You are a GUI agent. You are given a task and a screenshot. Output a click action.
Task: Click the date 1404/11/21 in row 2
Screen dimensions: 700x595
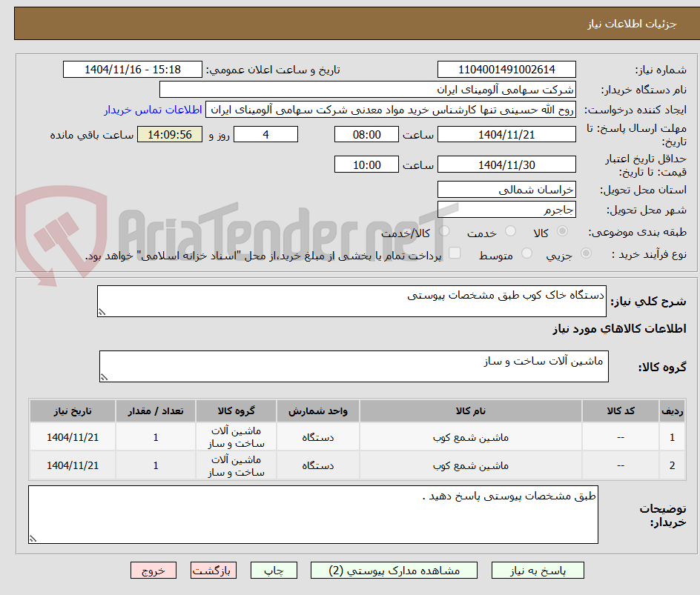[x=73, y=465]
